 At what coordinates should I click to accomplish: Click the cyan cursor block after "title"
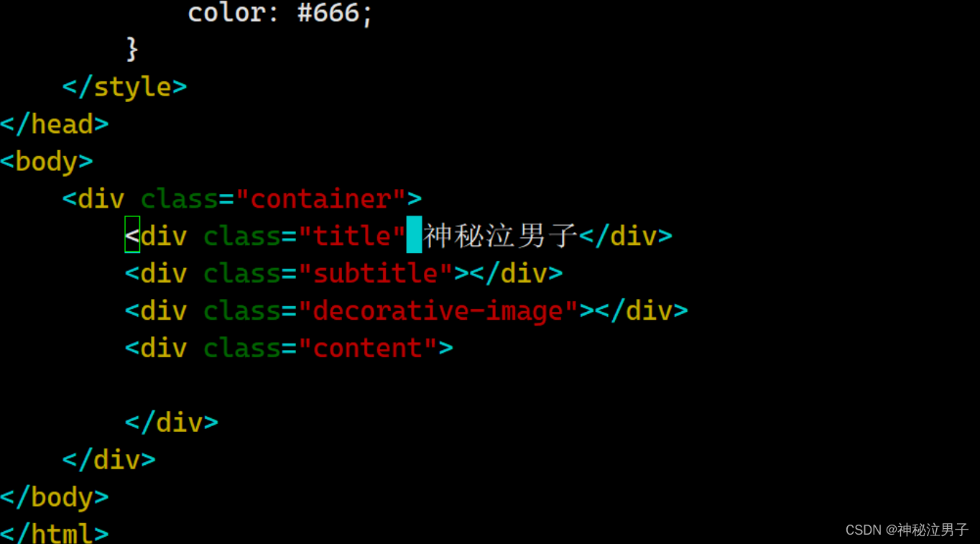point(414,235)
